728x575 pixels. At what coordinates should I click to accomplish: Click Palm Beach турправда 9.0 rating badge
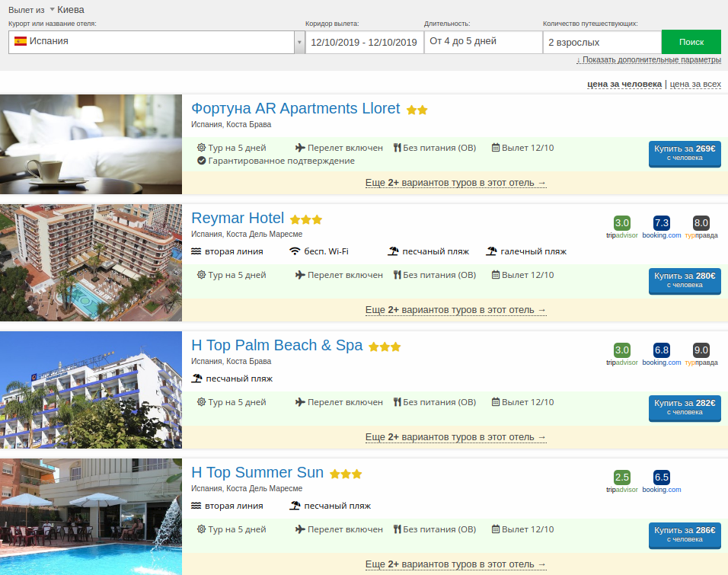click(701, 350)
